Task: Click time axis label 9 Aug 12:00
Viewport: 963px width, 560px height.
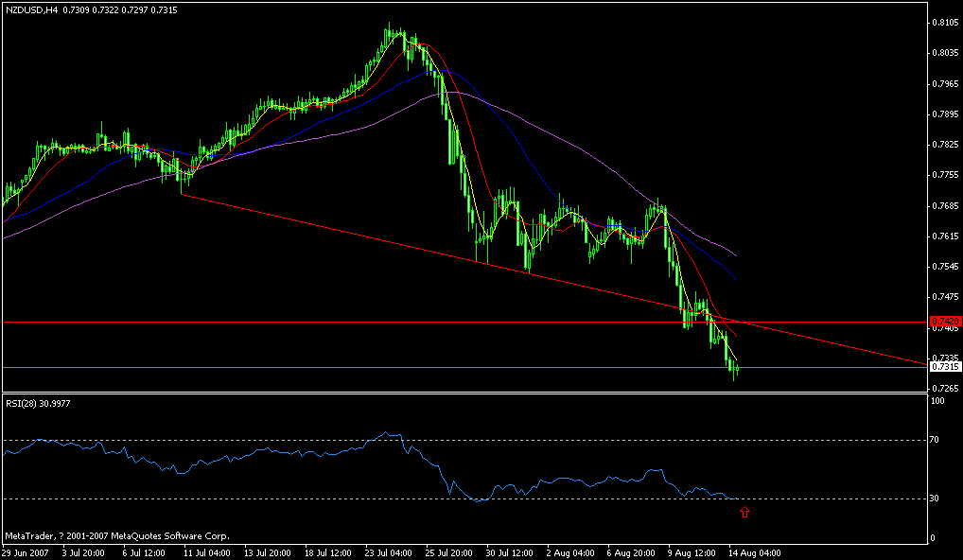Action: (692, 552)
